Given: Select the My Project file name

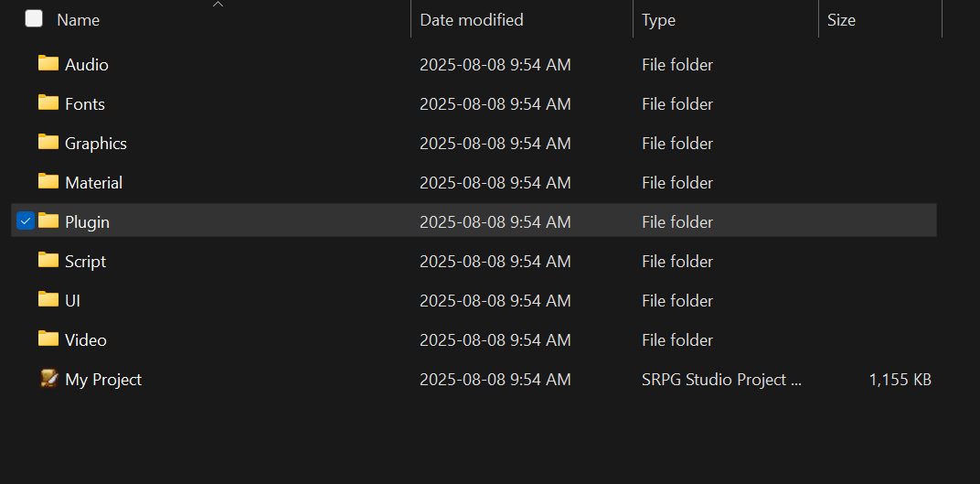Looking at the screenshot, I should [x=103, y=380].
